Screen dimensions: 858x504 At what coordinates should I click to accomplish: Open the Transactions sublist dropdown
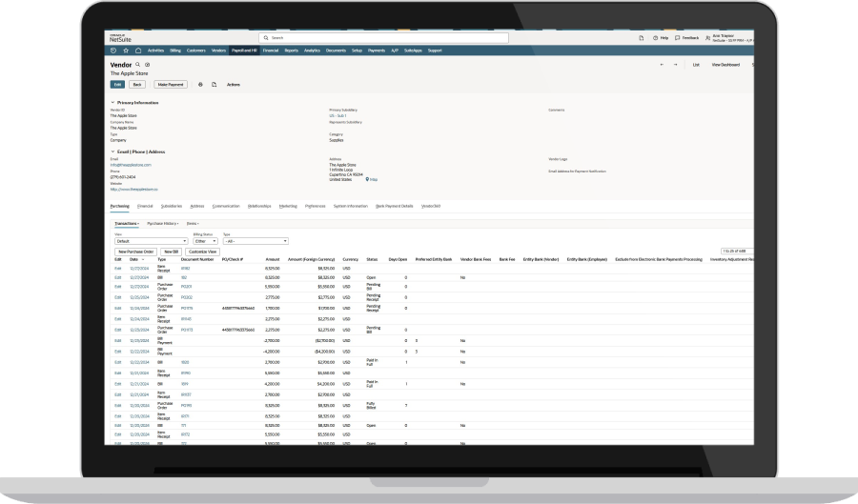127,224
